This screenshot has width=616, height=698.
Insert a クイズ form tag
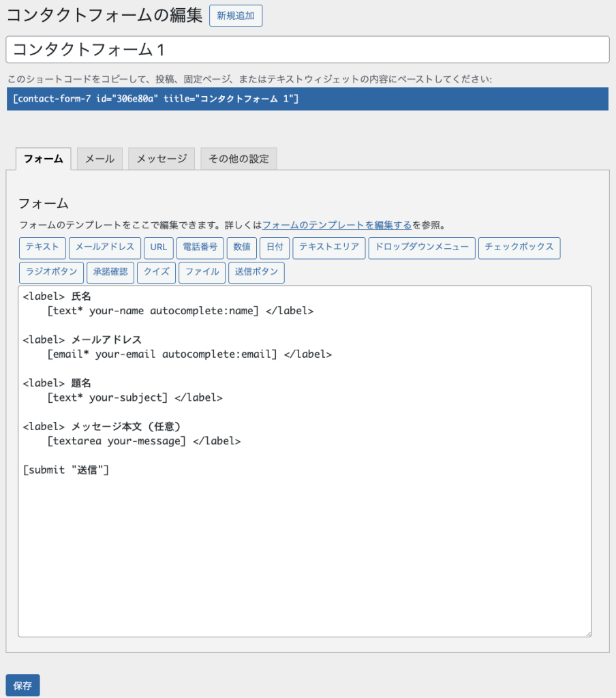click(156, 273)
